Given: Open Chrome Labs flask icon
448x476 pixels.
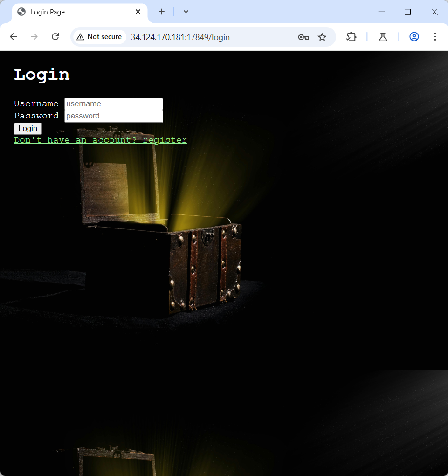Looking at the screenshot, I should click(383, 37).
